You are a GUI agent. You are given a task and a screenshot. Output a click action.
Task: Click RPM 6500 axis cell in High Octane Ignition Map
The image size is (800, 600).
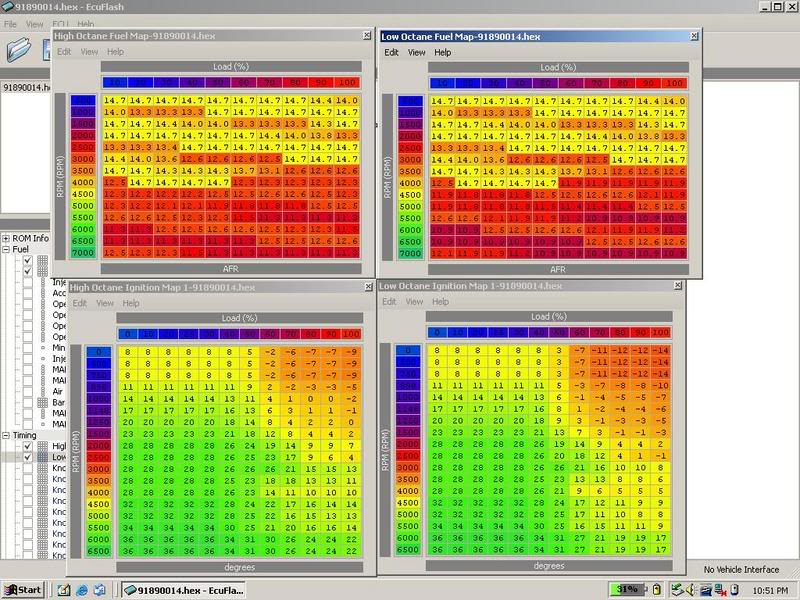(x=98, y=551)
